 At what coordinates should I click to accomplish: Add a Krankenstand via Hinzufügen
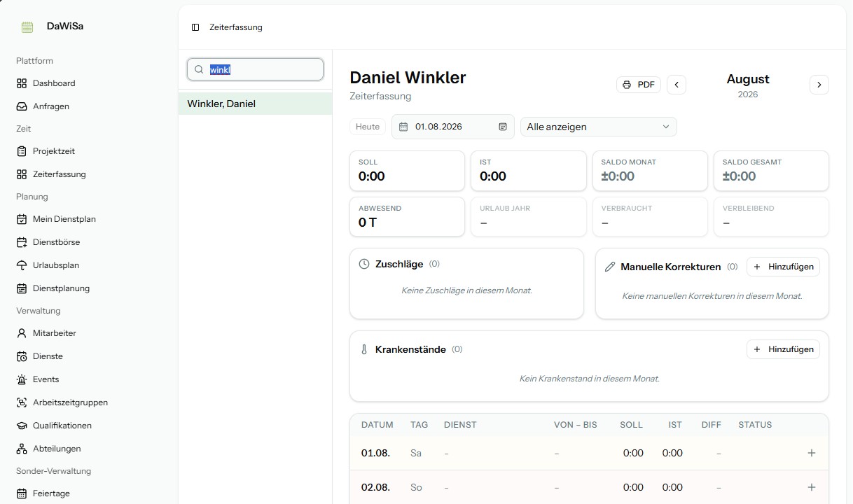click(783, 349)
